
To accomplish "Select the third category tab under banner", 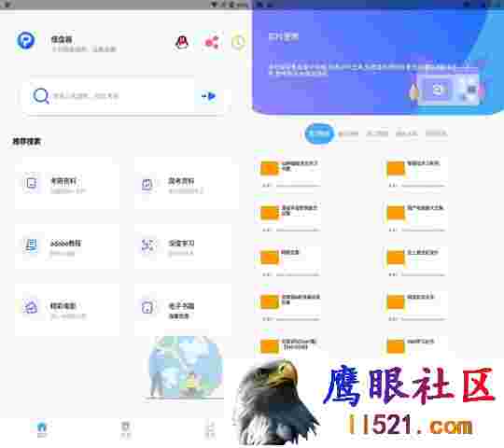I will [377, 133].
